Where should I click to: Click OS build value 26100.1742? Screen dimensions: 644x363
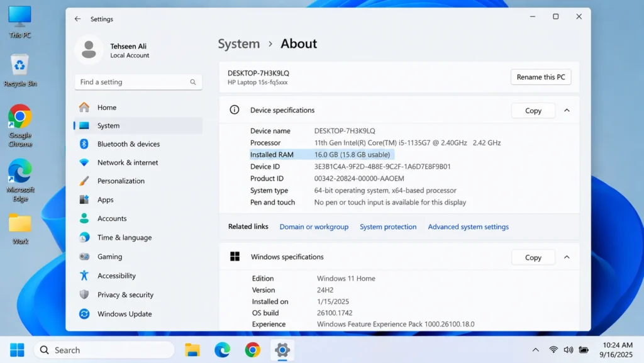(x=335, y=313)
